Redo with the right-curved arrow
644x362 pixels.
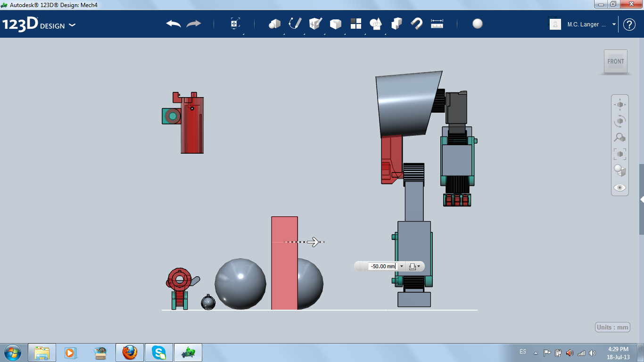tap(194, 24)
